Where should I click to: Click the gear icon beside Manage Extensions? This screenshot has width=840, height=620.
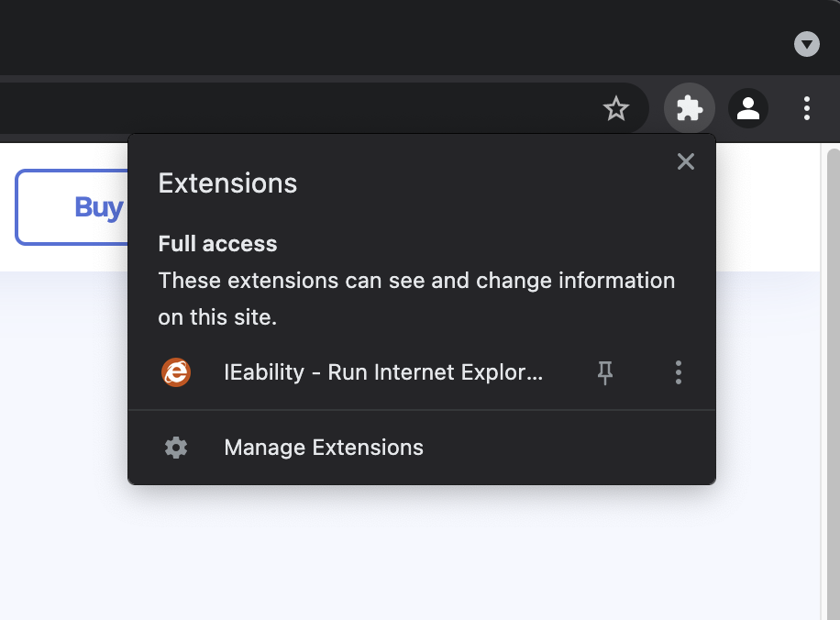tap(176, 448)
